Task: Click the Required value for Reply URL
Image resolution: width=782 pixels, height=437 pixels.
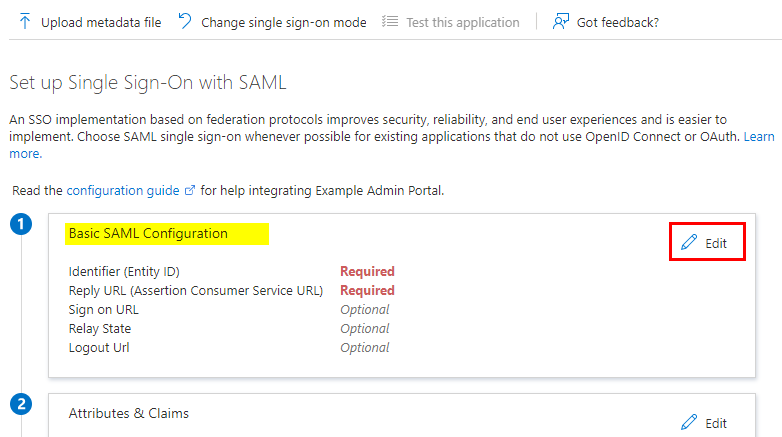Action: pyautogui.click(x=367, y=290)
